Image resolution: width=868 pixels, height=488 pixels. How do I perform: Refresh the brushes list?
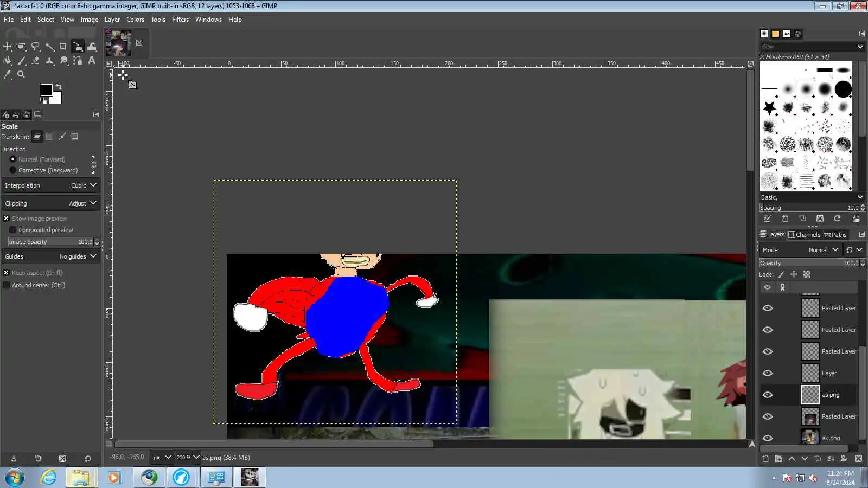[x=837, y=219]
